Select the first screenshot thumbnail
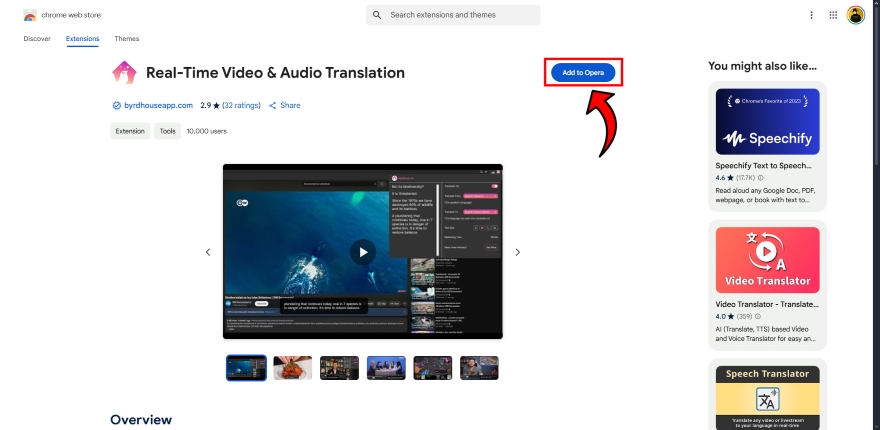880x430 pixels. click(246, 368)
